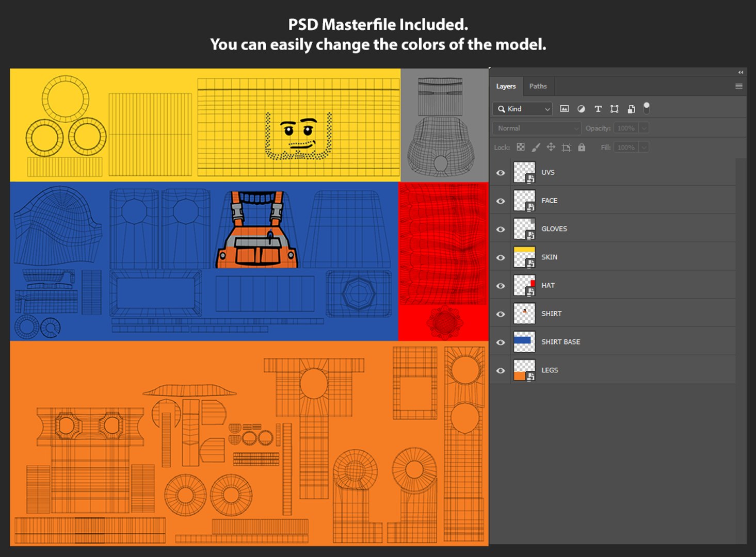Image resolution: width=756 pixels, height=557 pixels.
Task: Select the LEGS layer thumbnail
Action: [x=524, y=370]
